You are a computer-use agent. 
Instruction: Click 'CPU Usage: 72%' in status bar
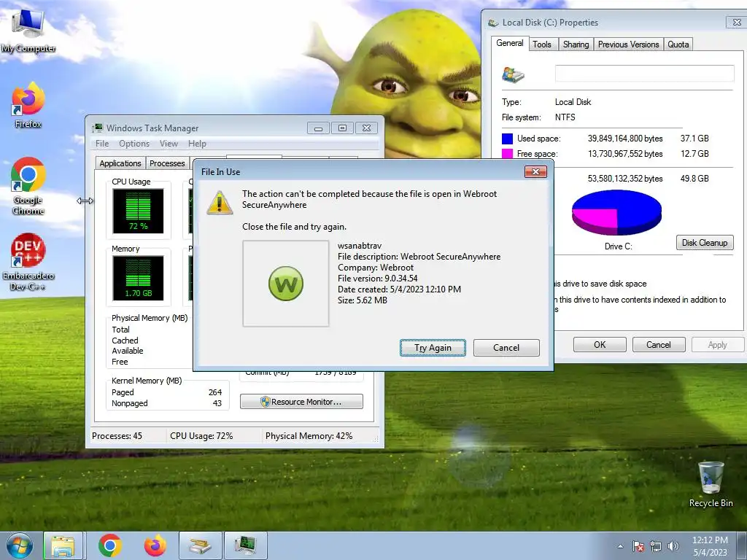coord(201,436)
